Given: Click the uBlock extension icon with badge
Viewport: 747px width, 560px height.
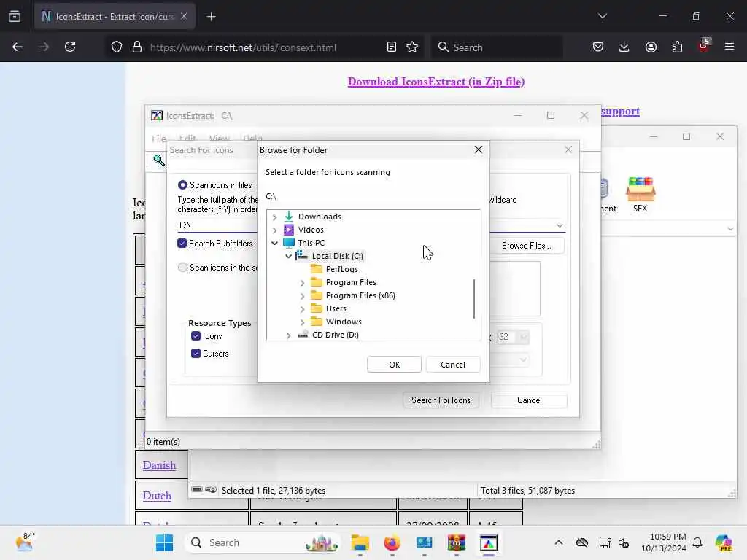Looking at the screenshot, I should click(704, 46).
